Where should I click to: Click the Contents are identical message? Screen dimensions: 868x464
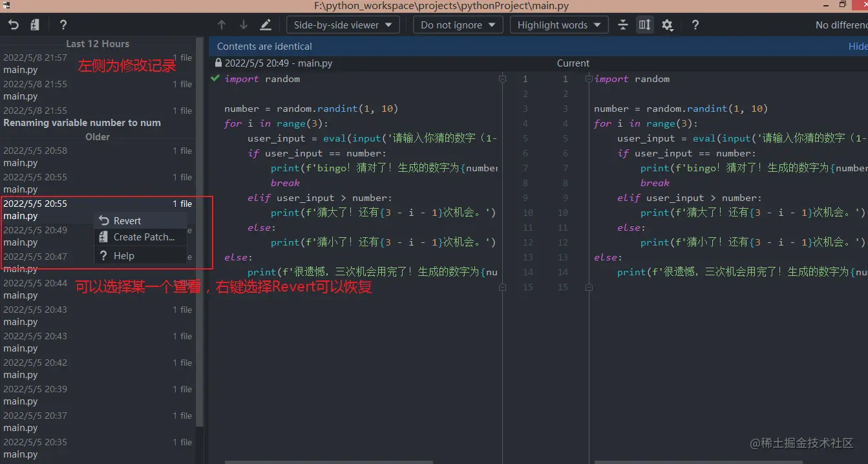pos(264,46)
